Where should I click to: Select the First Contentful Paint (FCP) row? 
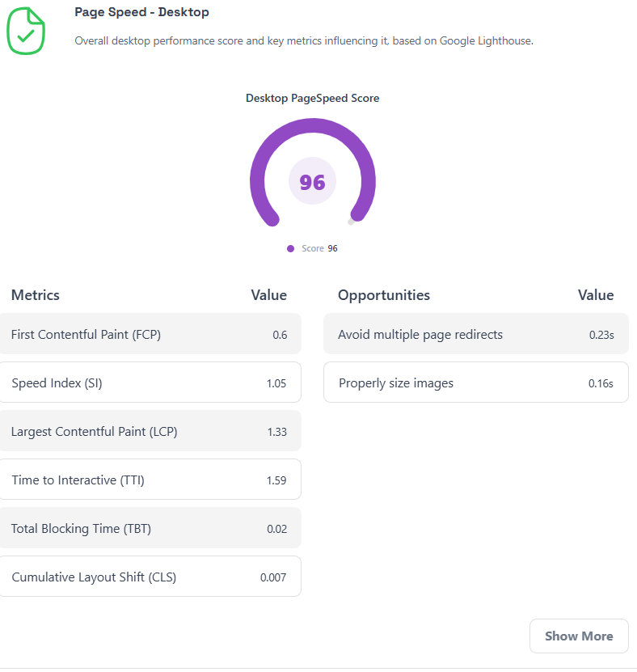[x=150, y=334]
